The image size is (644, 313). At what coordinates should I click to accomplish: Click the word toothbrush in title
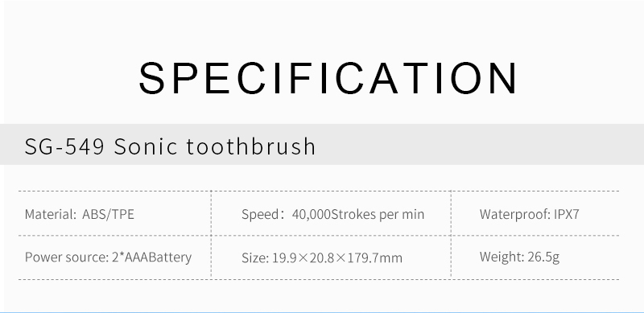click(250, 146)
